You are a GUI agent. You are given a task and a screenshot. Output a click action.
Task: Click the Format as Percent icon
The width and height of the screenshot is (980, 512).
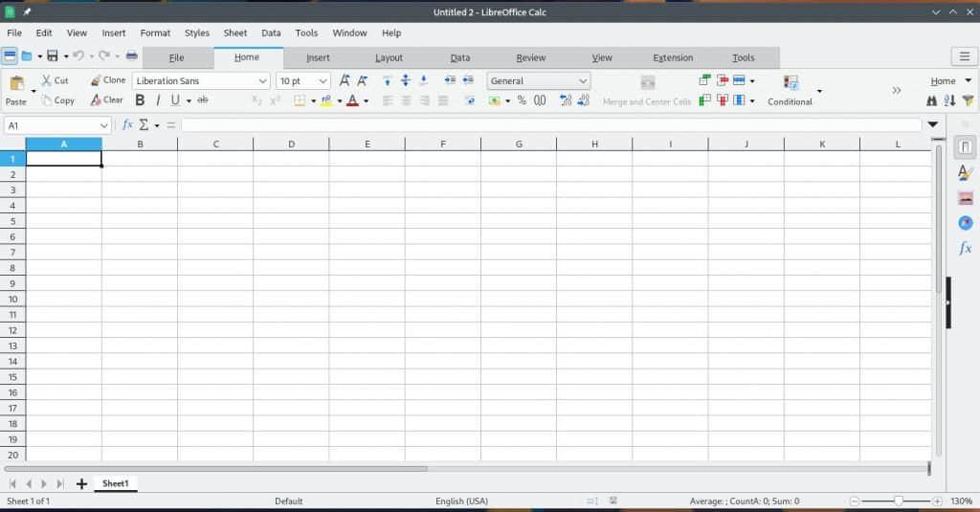tap(522, 100)
